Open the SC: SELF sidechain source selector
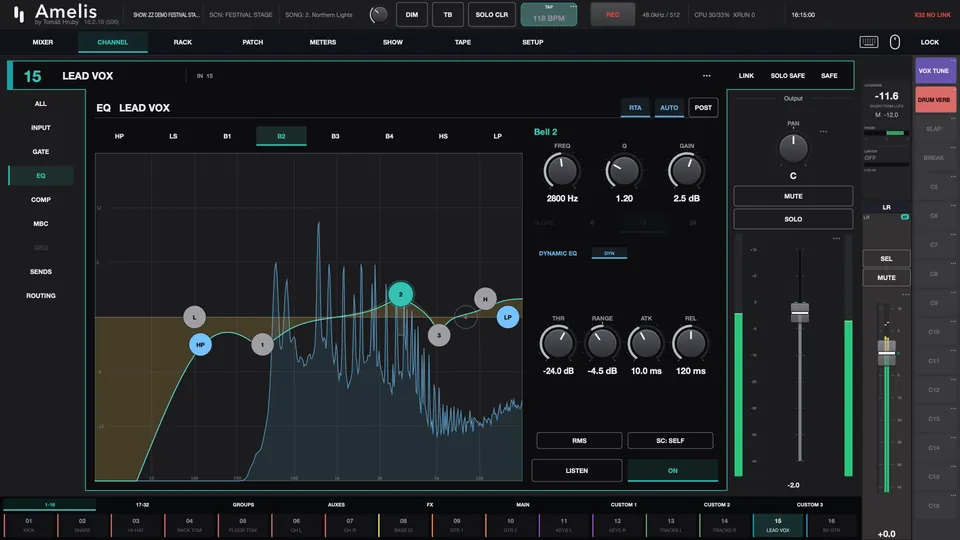The image size is (960, 540). tap(670, 440)
